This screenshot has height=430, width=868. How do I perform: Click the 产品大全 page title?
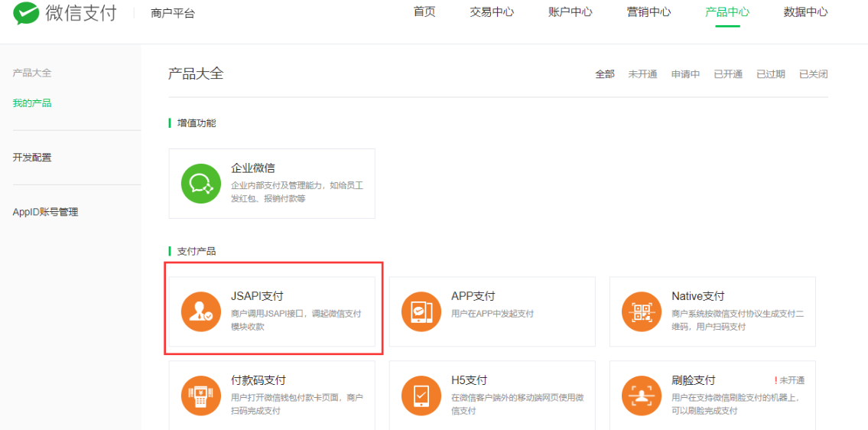coord(196,73)
